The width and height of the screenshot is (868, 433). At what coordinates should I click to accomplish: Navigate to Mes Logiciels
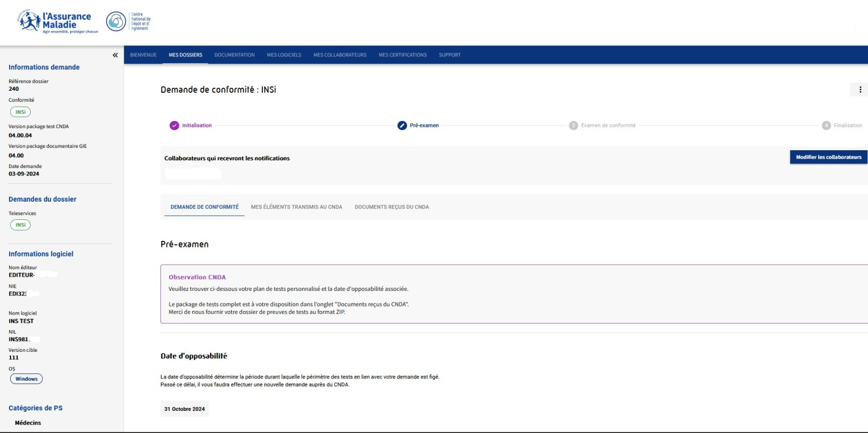(x=284, y=55)
